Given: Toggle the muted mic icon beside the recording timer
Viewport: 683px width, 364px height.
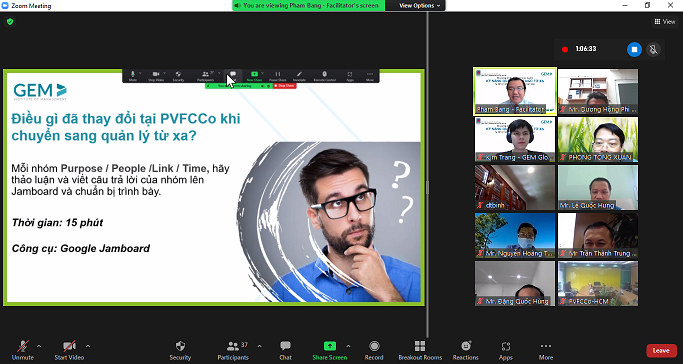Looking at the screenshot, I should point(653,49).
